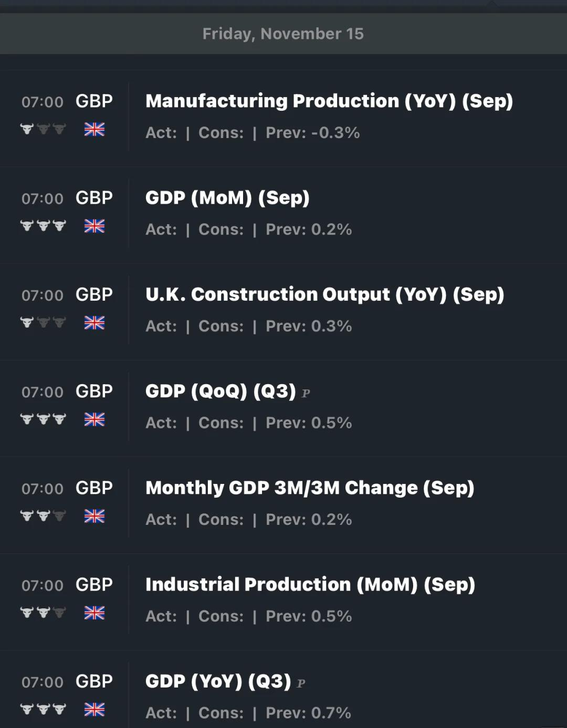Click GBP currency label on Industrial Production row
Image resolution: width=567 pixels, height=728 pixels.
coord(94,584)
